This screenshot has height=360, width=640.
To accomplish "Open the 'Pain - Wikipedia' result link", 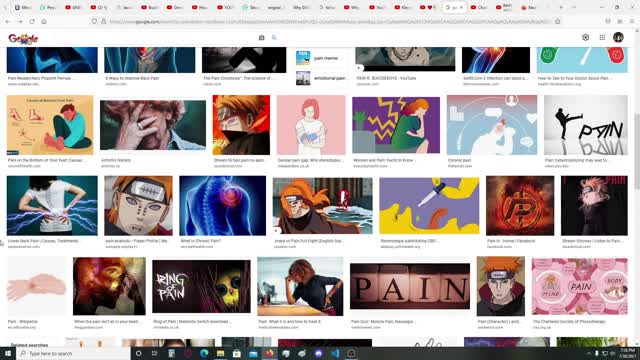I will click(23, 322).
